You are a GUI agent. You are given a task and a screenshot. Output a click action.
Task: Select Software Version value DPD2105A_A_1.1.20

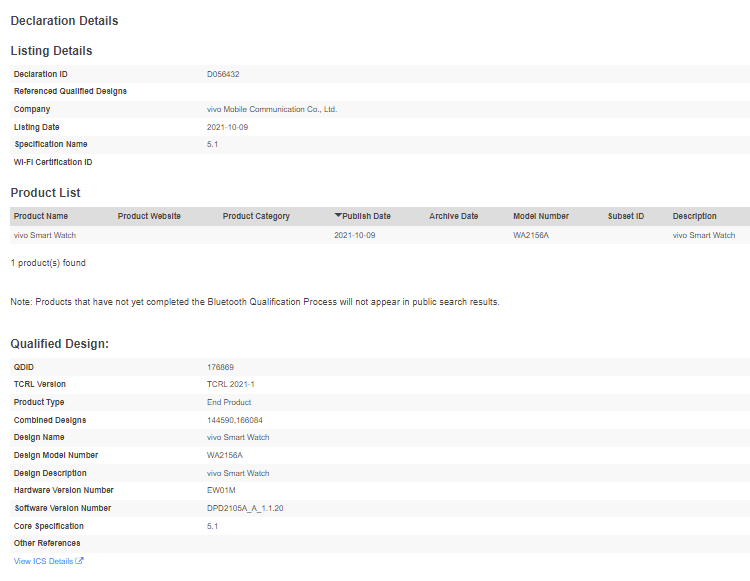[245, 508]
